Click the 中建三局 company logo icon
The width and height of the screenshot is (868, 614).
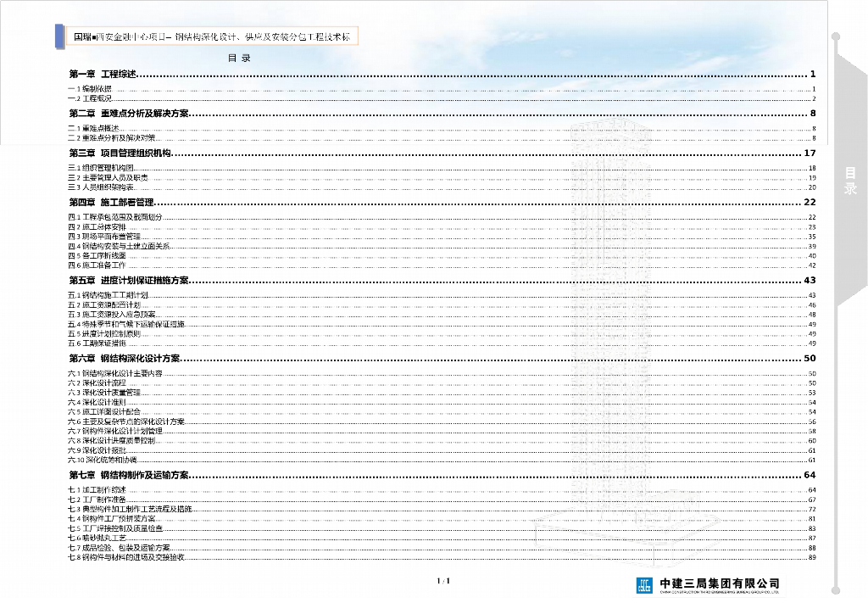tap(644, 584)
